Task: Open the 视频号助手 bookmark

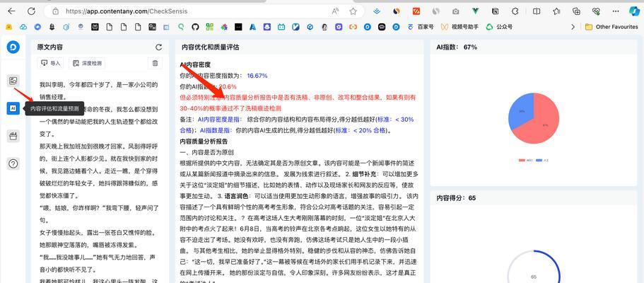Action: tap(459, 27)
